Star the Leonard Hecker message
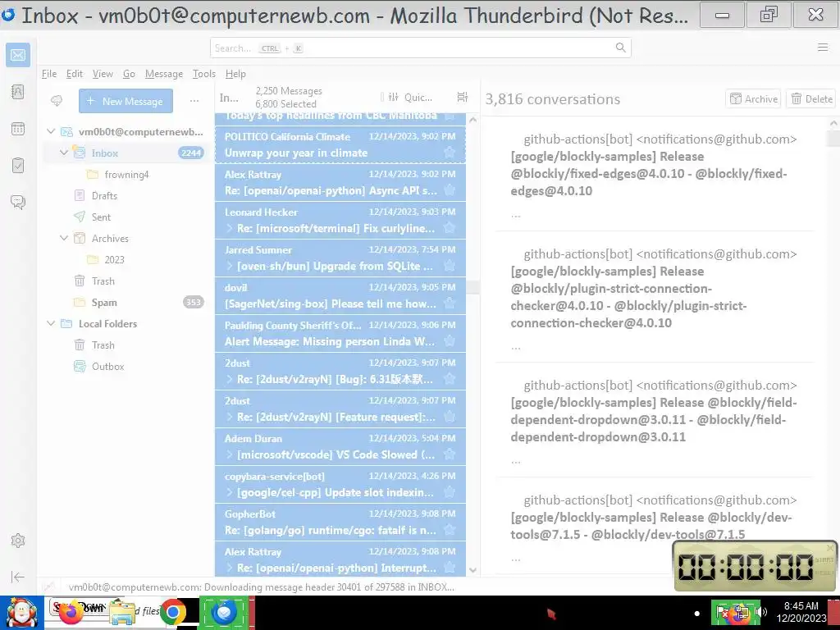The width and height of the screenshot is (840, 630). [x=450, y=228]
